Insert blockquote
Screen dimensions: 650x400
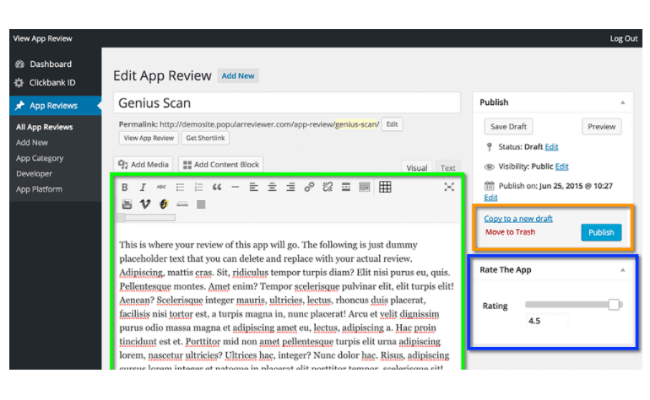pos(217,187)
